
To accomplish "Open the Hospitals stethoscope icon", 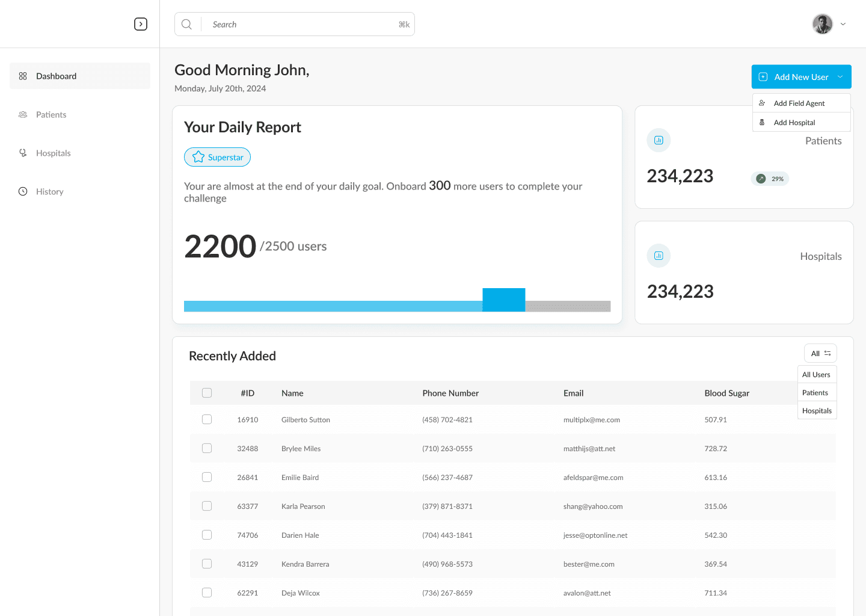I will tap(23, 153).
